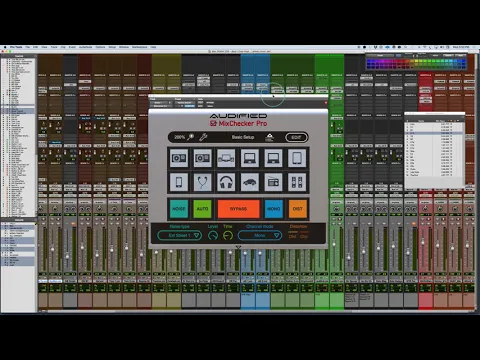Open the Channel mode dropdown
The image size is (480, 360).
tap(260, 235)
